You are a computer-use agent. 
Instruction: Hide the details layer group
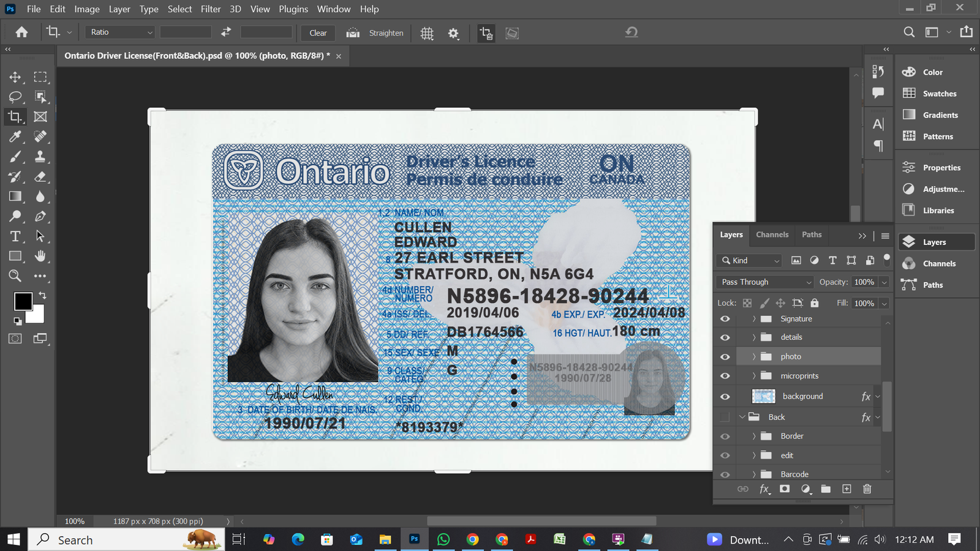click(725, 337)
